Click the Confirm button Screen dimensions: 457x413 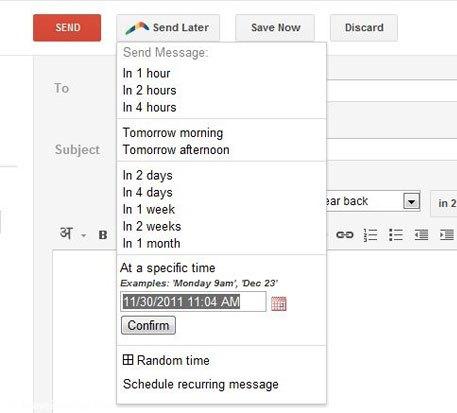(148, 325)
